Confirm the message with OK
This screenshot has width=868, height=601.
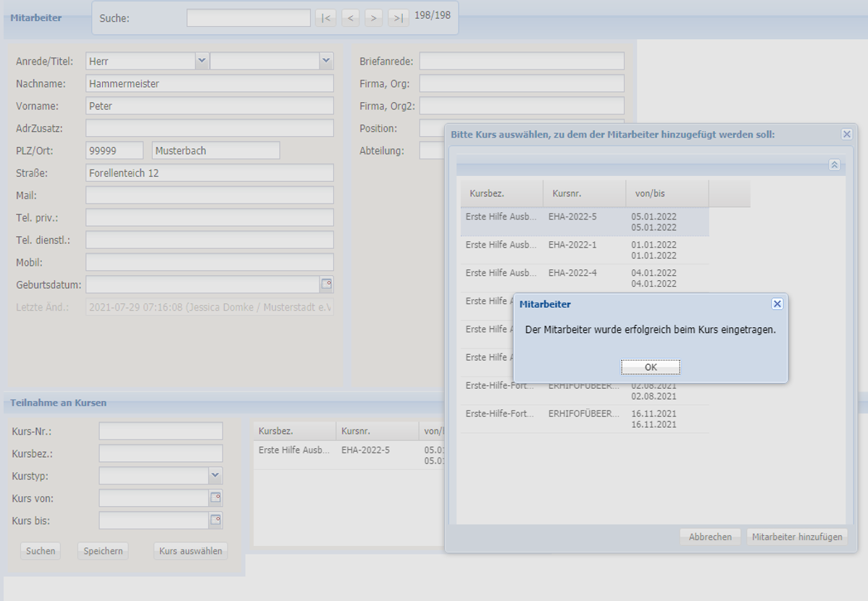point(651,367)
